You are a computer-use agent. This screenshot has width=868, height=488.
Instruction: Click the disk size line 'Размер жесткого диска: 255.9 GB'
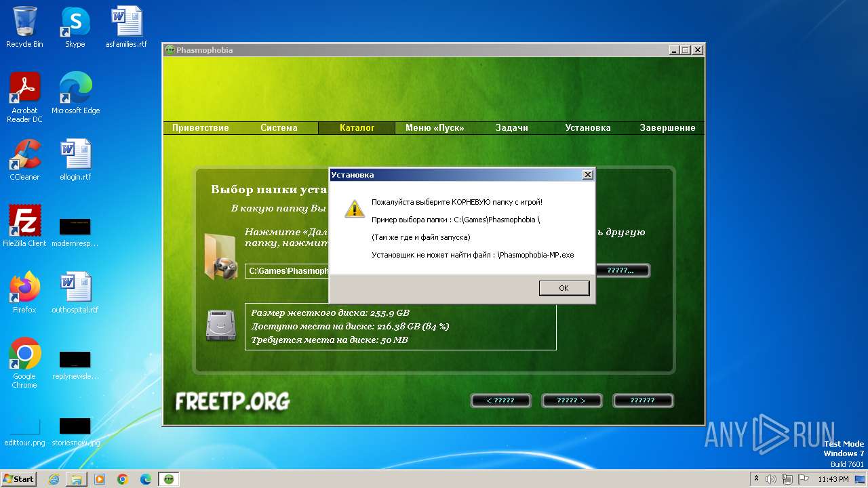(330, 313)
